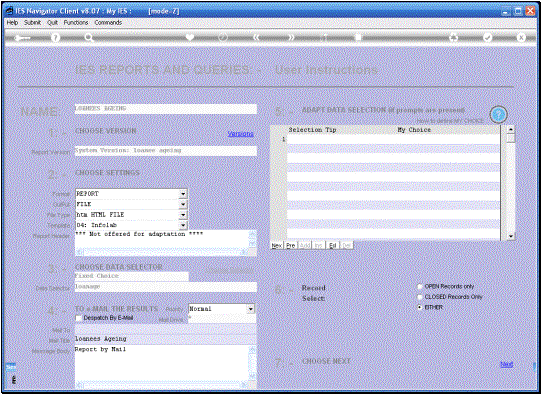Image resolution: width=541 pixels, height=394 pixels.
Task: Select the OPEN Records only radio button
Action: [420, 286]
